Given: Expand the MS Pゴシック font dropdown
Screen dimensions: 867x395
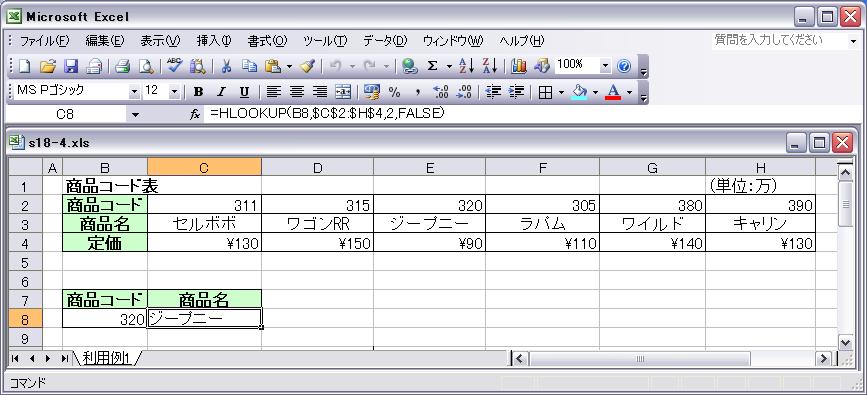Looking at the screenshot, I should point(134,92).
